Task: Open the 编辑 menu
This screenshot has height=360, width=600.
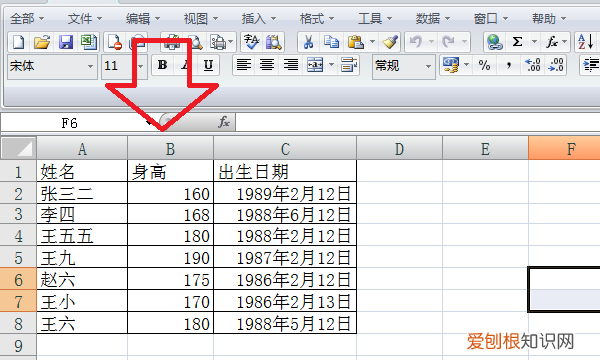Action: coord(143,18)
